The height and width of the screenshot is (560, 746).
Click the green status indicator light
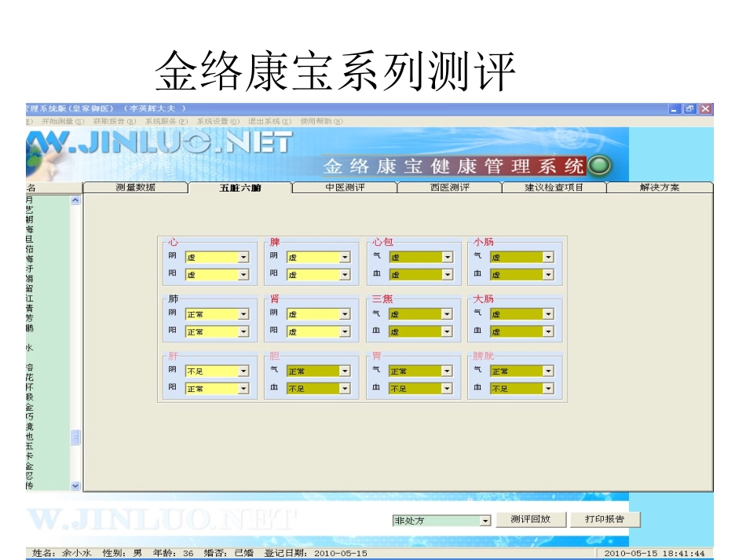[x=599, y=165]
